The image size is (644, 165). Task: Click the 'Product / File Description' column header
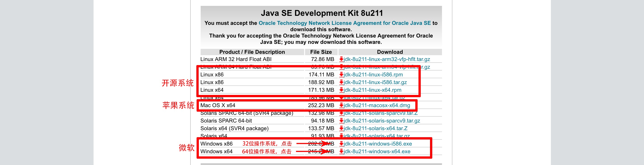point(252,52)
